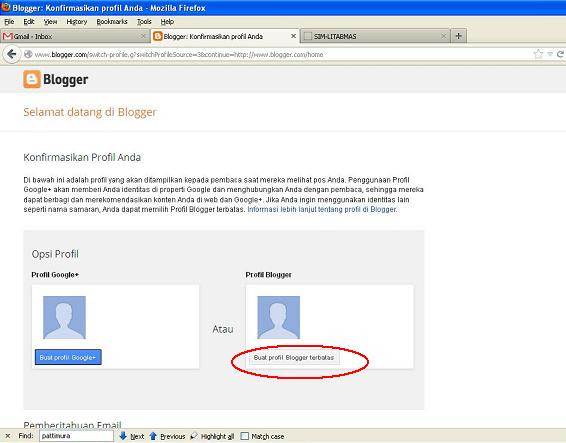Click the 'Profil Google+' label
Viewport: 566px width, 443px height.
tap(55, 275)
